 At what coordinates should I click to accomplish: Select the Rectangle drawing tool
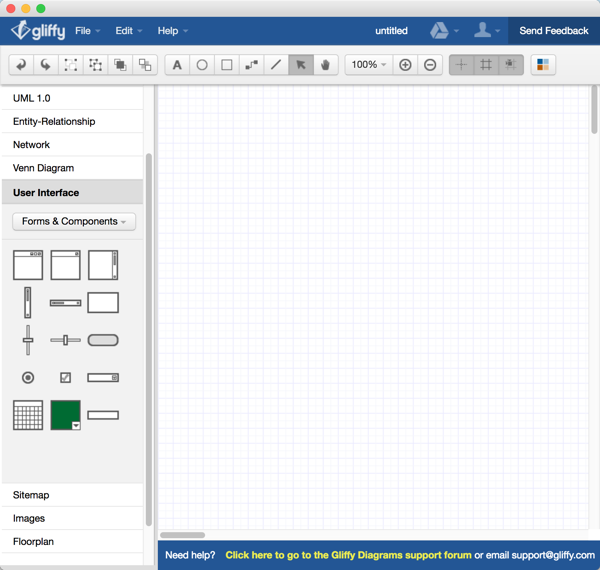(227, 65)
